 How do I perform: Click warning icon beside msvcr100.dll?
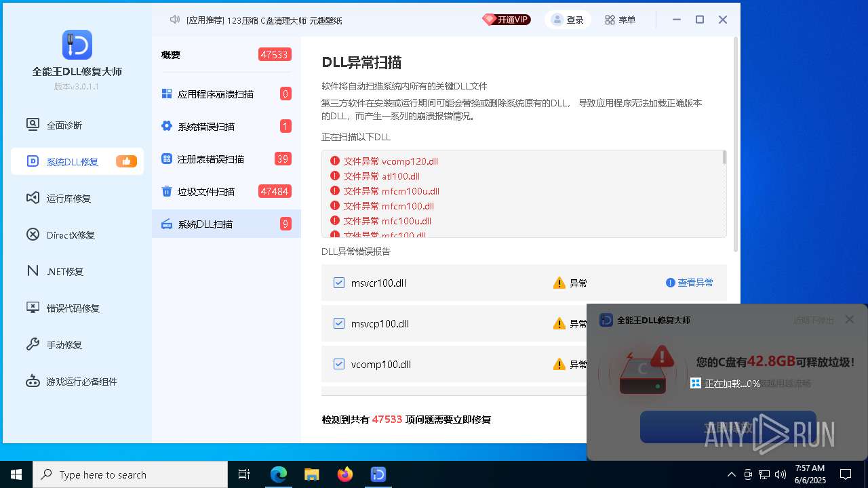[x=559, y=283]
